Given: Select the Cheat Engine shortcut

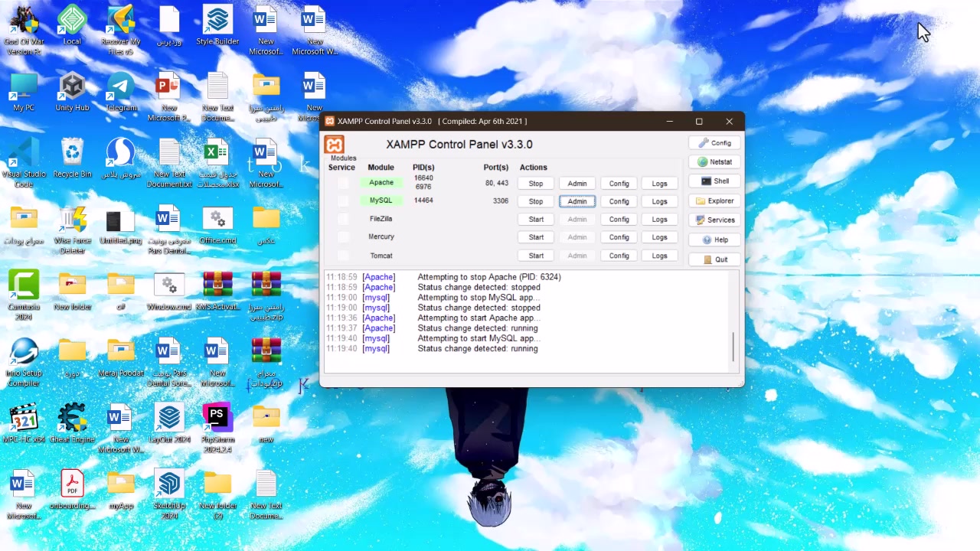Looking at the screenshot, I should coord(72,424).
